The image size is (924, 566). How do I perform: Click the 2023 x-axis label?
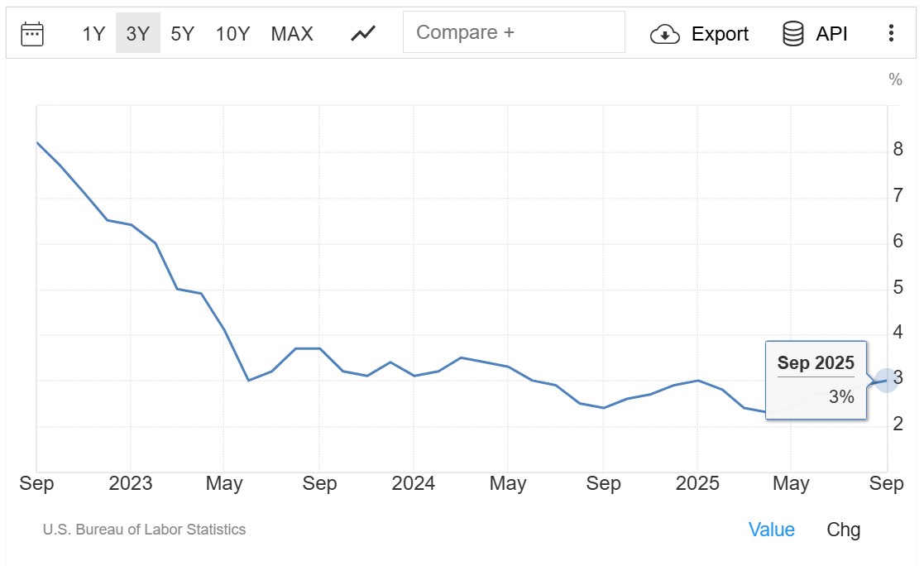[131, 484]
